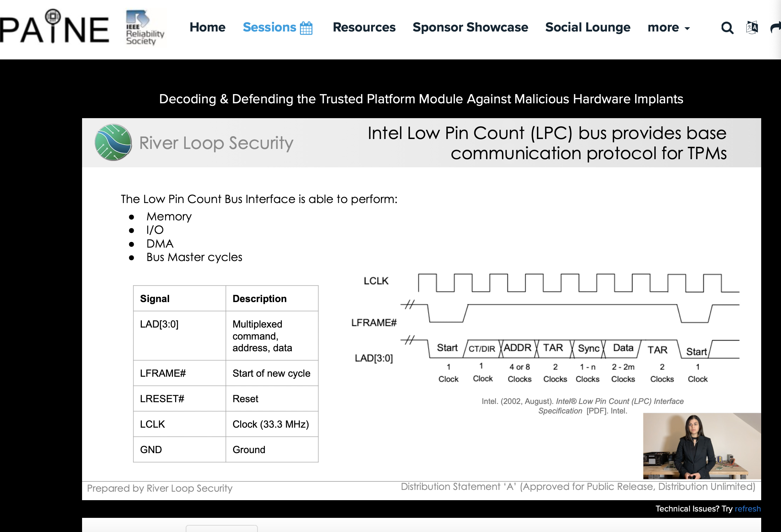Click the presenter webcam video thumbnail
Viewport: 781px width, 532px height.
pos(701,446)
